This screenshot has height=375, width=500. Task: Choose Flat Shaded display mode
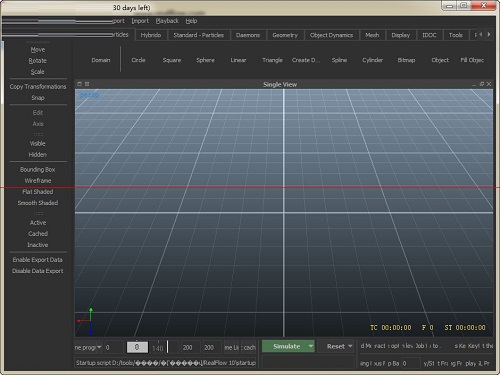tap(38, 192)
